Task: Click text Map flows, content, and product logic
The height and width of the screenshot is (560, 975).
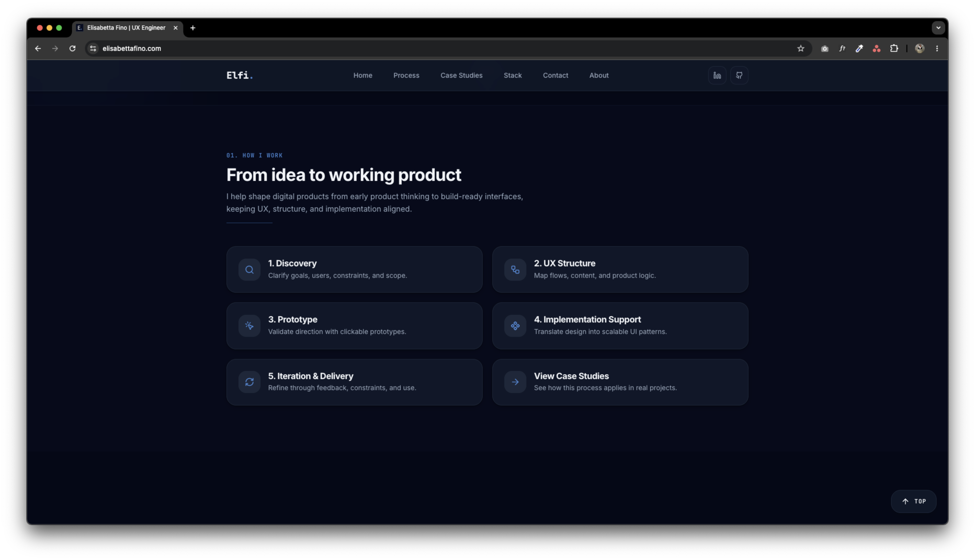Action: pos(595,275)
